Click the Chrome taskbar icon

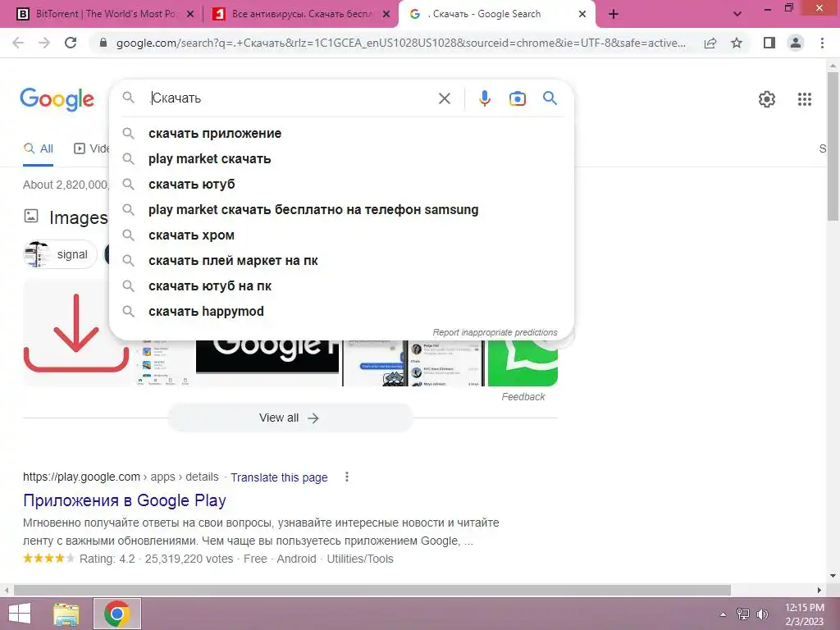pos(116,614)
